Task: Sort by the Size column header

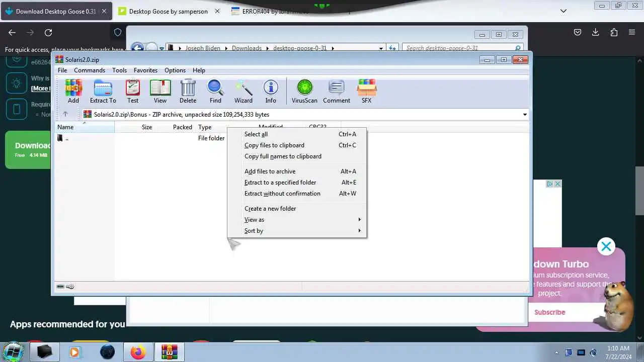Action: (x=135, y=127)
